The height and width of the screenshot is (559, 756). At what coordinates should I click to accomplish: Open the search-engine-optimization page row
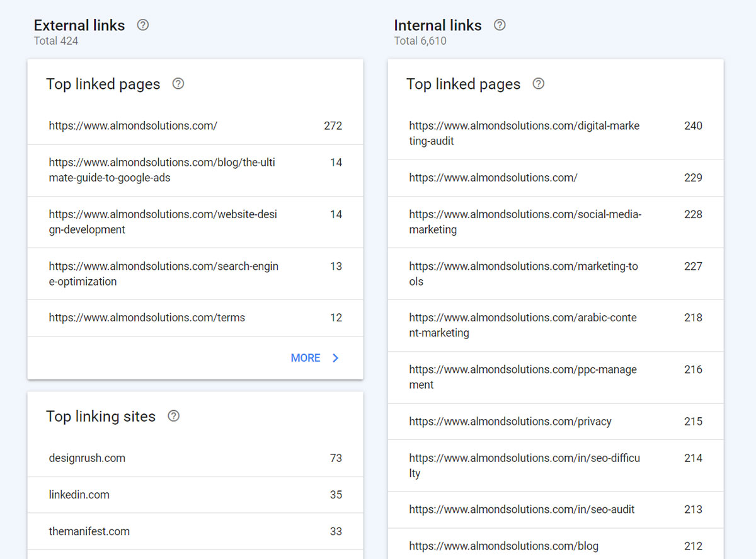coord(195,274)
